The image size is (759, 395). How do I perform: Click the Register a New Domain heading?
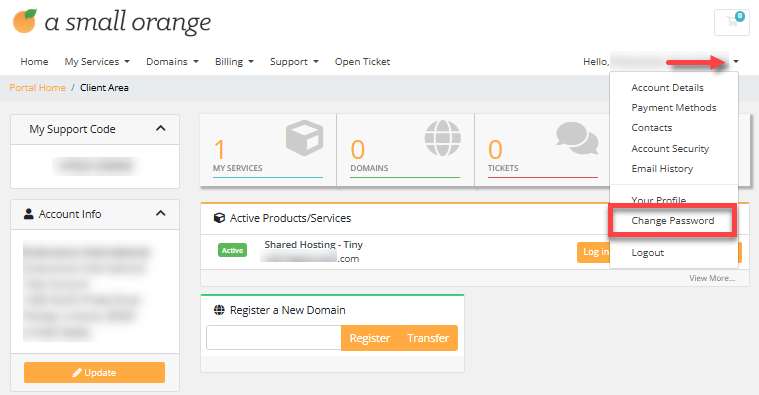pyautogui.click(x=288, y=310)
